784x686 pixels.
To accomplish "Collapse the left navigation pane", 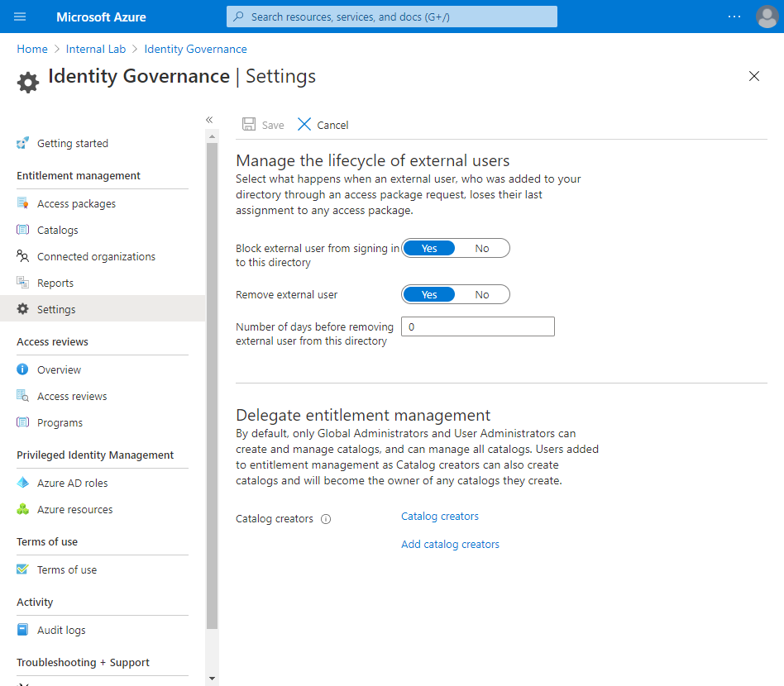I will [209, 119].
